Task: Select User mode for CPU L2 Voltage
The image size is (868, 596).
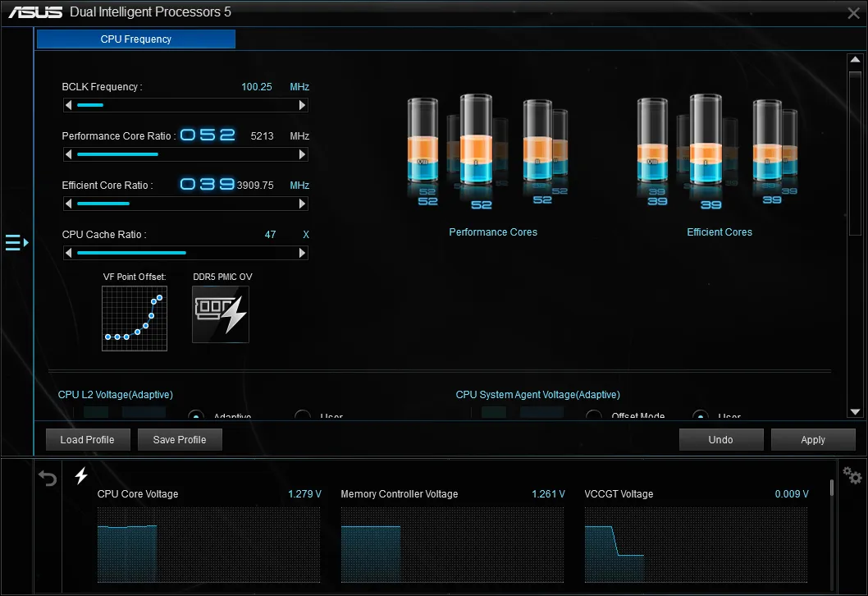Action: tap(302, 416)
